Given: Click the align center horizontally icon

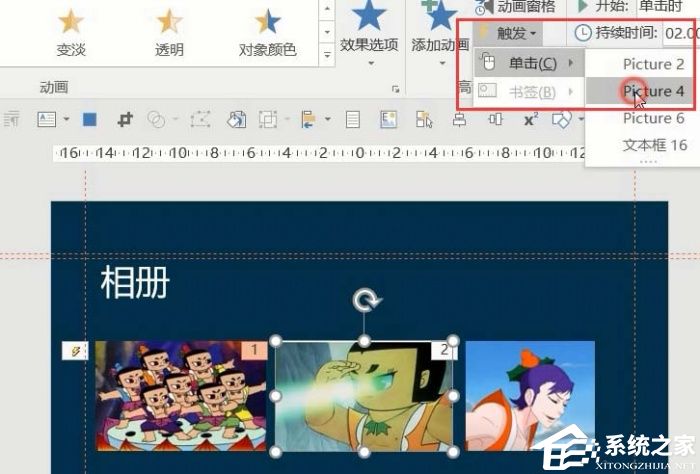Looking at the screenshot, I should pyautogui.click(x=459, y=119).
